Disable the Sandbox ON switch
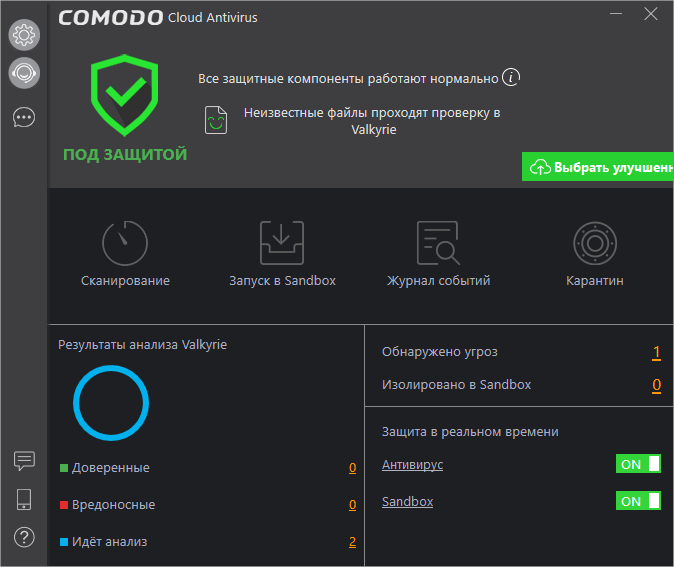Screen dimensions: 674x567 [x=638, y=501]
